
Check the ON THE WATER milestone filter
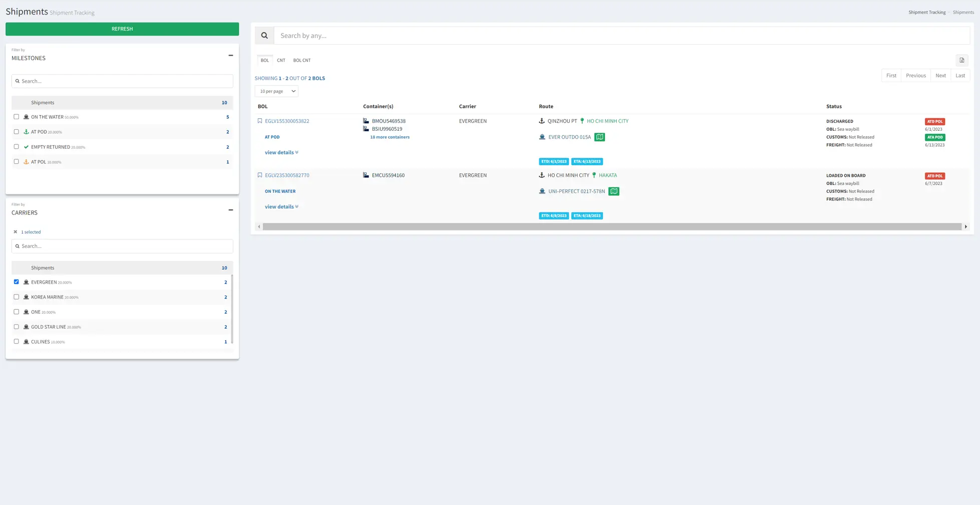point(17,117)
